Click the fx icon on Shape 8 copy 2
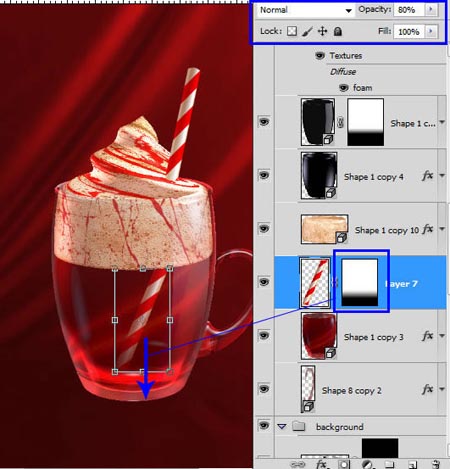Image resolution: width=450 pixels, height=469 pixels. coord(427,389)
